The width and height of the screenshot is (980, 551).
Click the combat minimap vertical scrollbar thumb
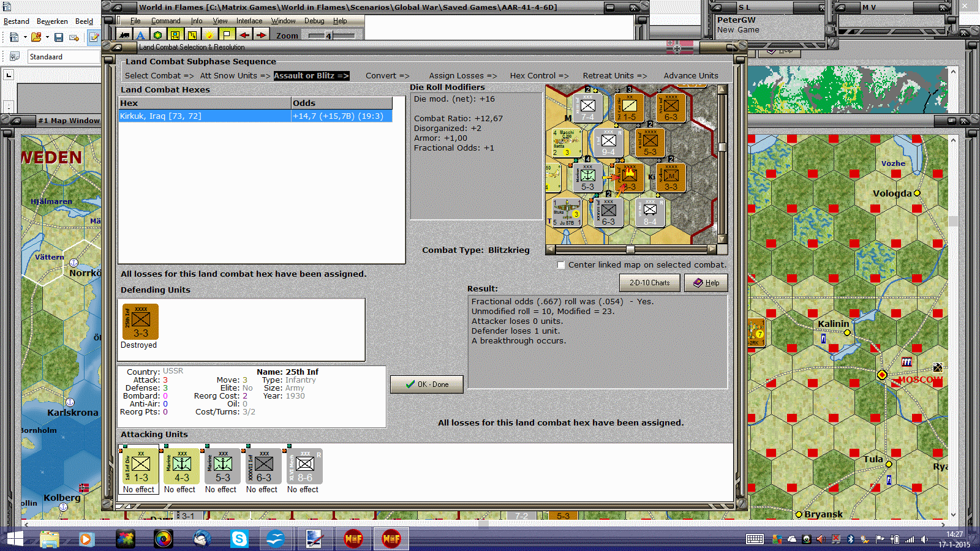(x=722, y=147)
